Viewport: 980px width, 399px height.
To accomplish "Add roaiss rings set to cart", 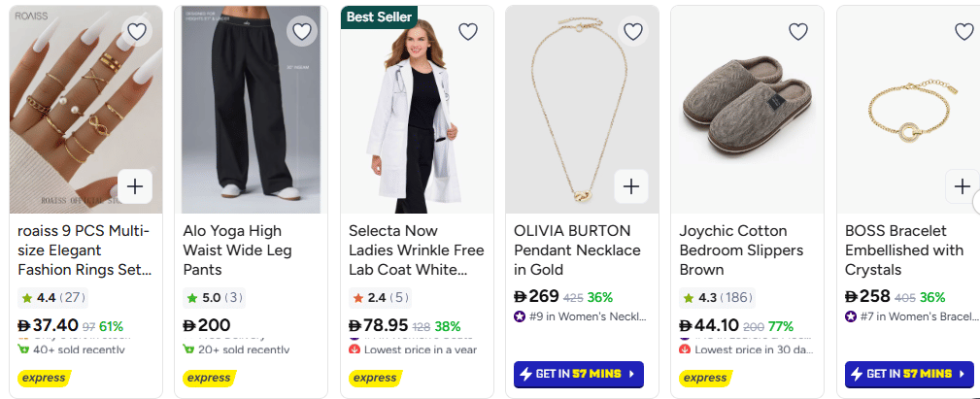I will [135, 185].
